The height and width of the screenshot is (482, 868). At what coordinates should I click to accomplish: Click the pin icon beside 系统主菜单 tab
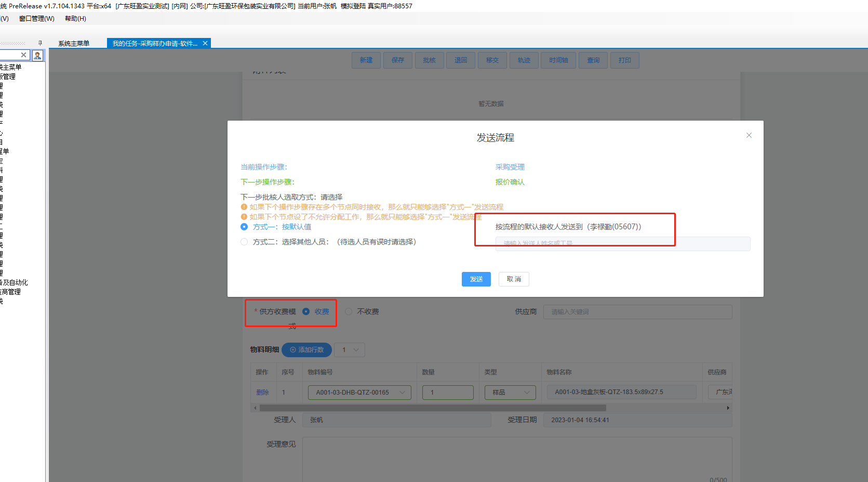click(40, 43)
